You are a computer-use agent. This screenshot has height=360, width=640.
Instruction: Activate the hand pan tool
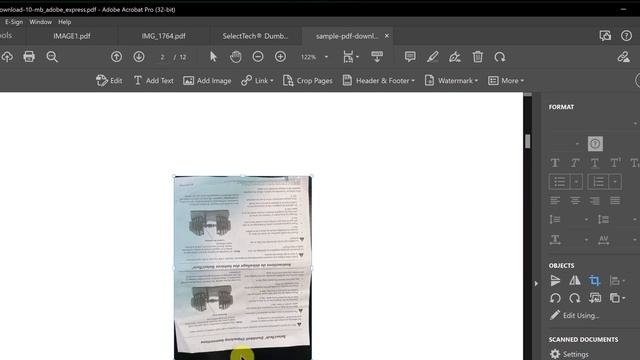[236, 57]
